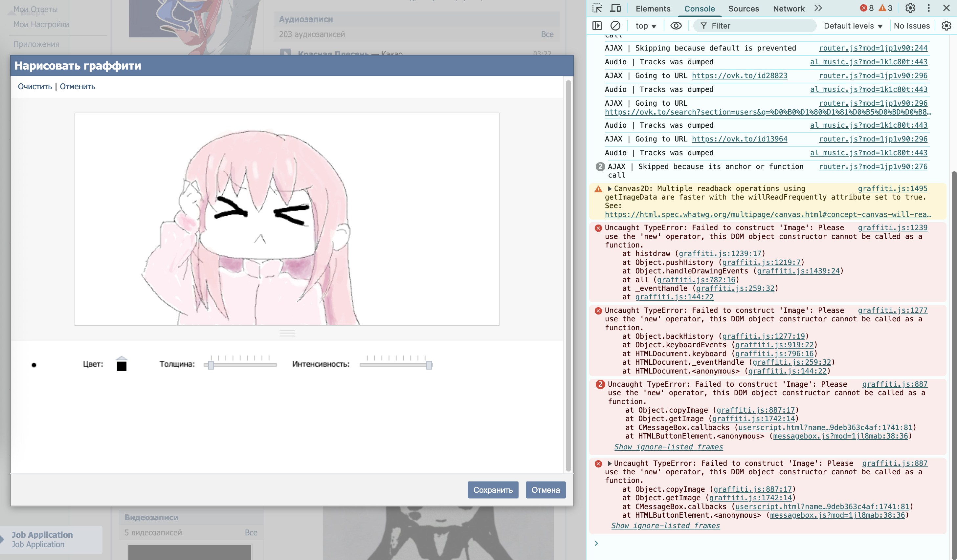
Task: Clear the console with the clear icon
Action: [615, 26]
